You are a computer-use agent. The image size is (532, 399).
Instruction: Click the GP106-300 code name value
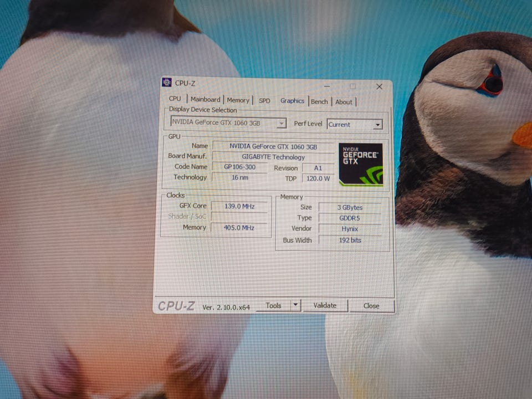[x=239, y=167]
